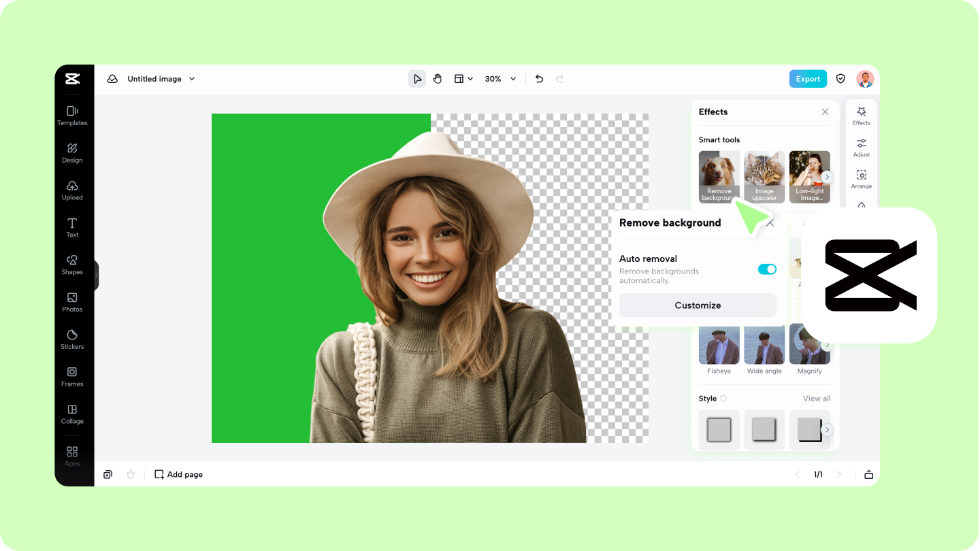Select the Templates tool in the sidebar
The height and width of the screenshot is (551, 980).
72,116
